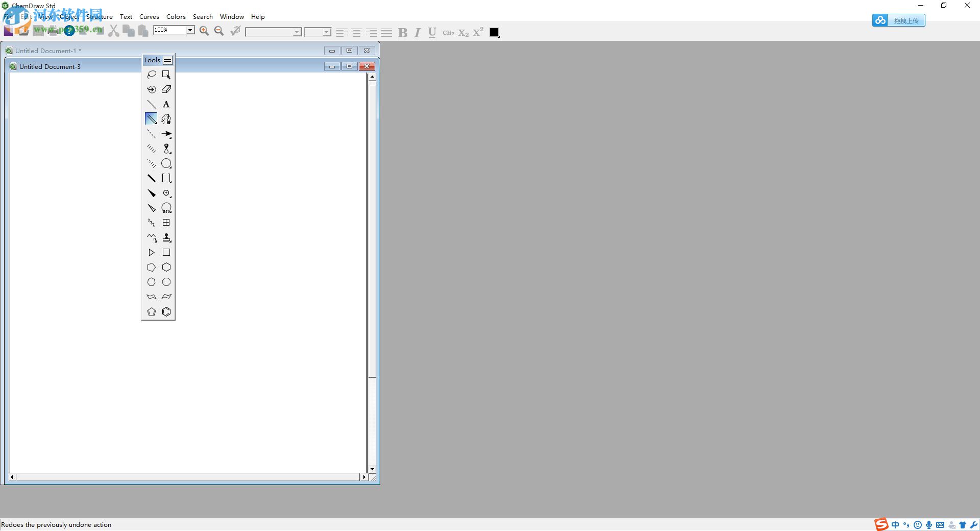Select the Cyclopentadiene ring tool

(152, 312)
